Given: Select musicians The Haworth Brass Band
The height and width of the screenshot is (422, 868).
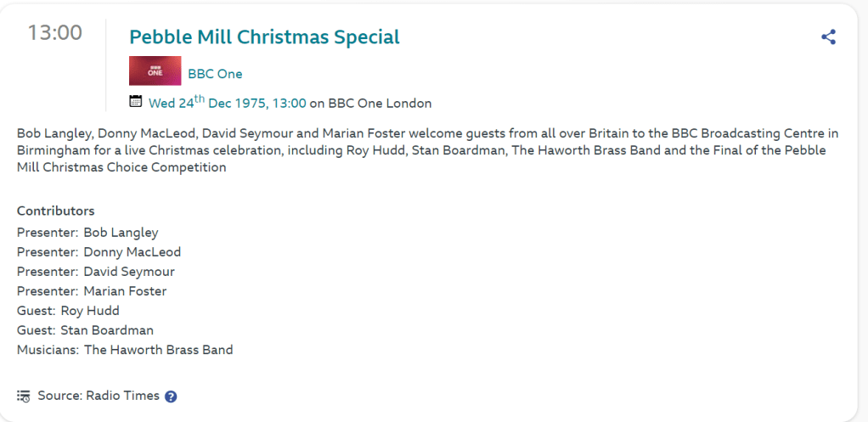Looking at the screenshot, I should pos(158,350).
